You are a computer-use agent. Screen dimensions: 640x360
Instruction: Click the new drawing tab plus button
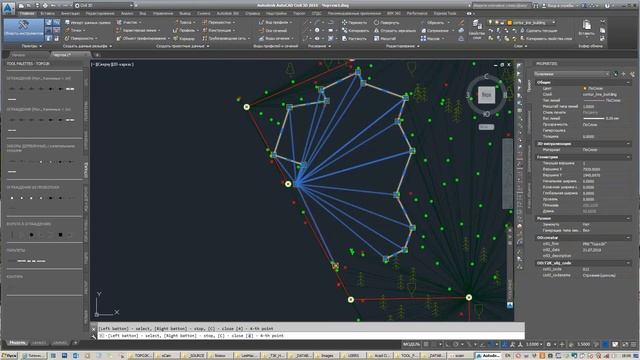pyautogui.click(x=97, y=55)
